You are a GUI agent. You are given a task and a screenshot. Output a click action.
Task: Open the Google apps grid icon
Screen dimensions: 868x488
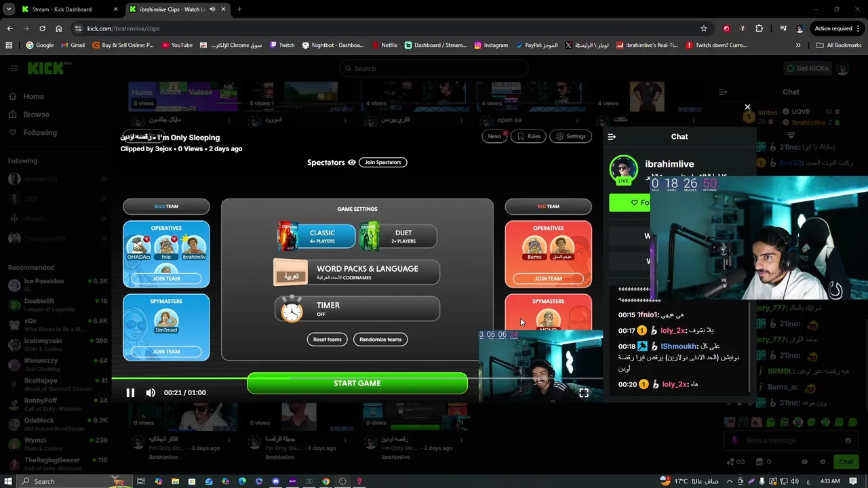(x=9, y=45)
